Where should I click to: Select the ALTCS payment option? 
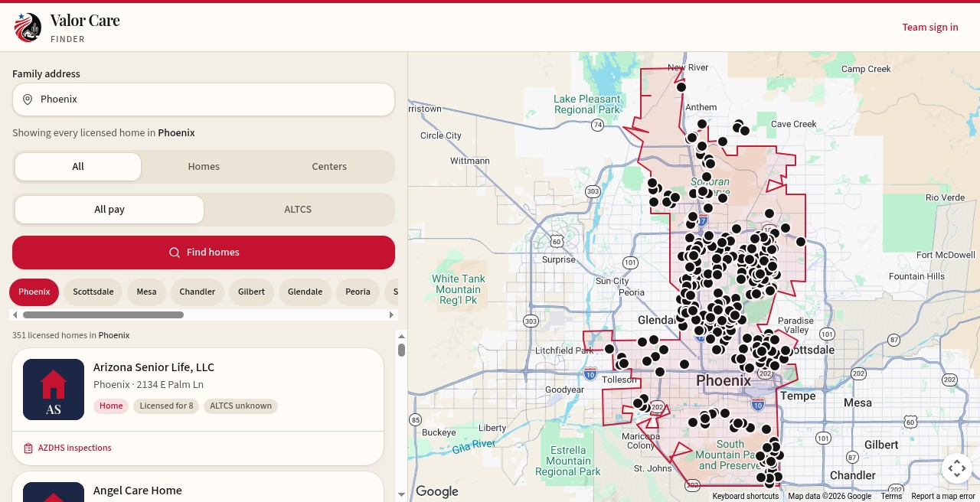tap(298, 210)
